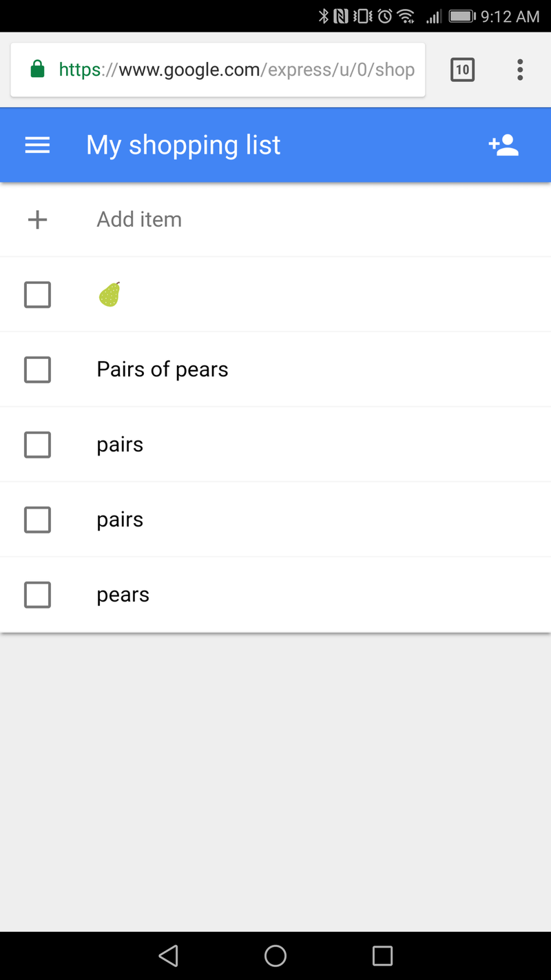Tap the Android recent apps square
Viewport: 551px width, 980px height.
(x=382, y=956)
